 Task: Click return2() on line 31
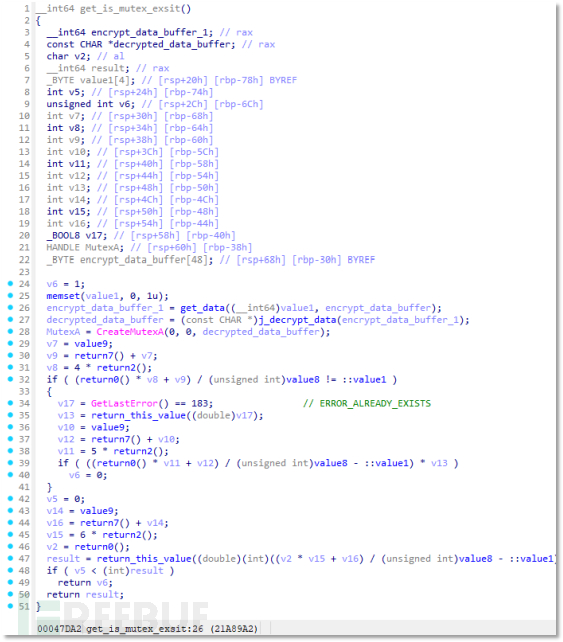click(x=124, y=367)
